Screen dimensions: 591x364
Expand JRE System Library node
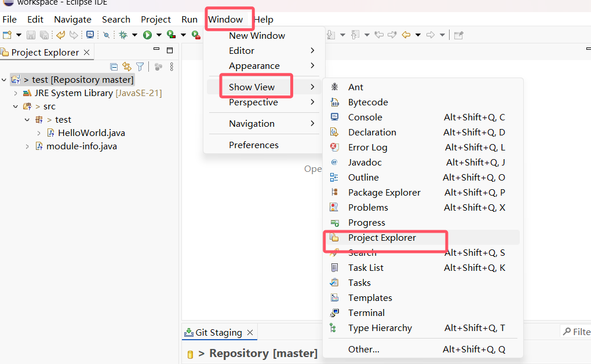16,93
